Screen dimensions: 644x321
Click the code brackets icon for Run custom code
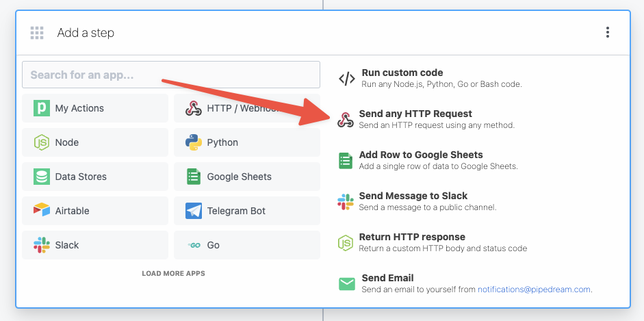pyautogui.click(x=347, y=79)
